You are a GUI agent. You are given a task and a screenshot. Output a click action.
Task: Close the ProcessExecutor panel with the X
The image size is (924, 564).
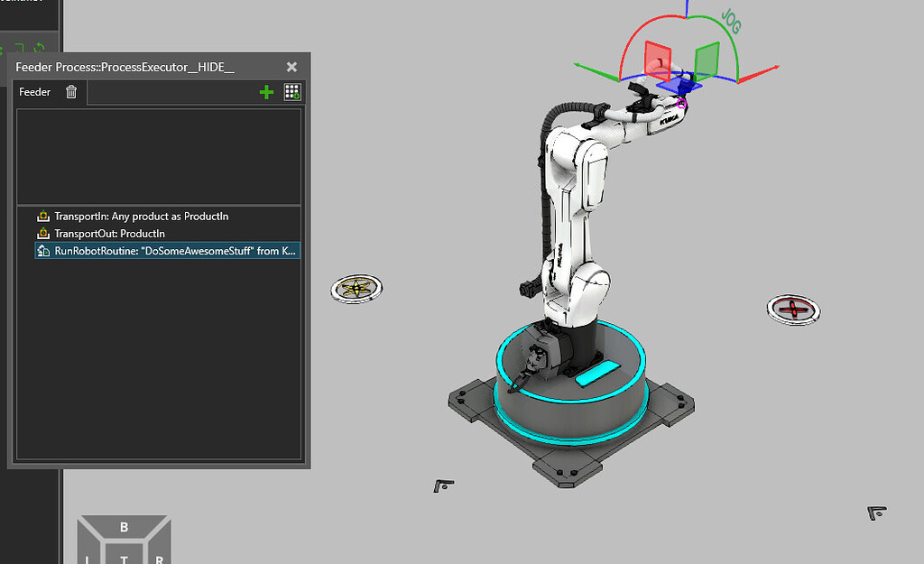291,67
